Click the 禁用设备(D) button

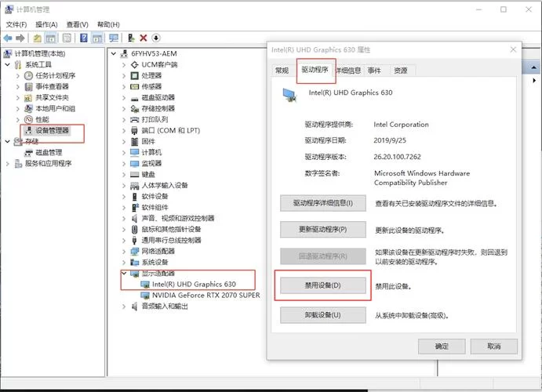323,285
